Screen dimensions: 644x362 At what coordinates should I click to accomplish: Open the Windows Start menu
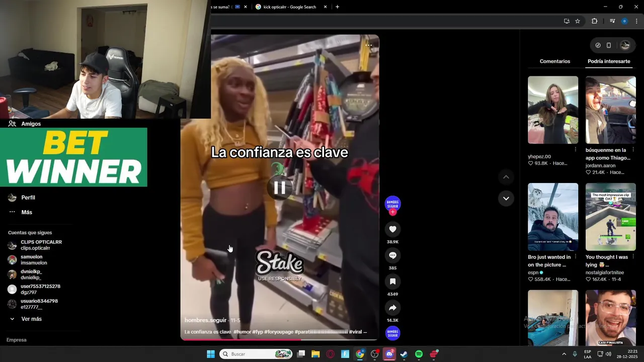coord(211,354)
